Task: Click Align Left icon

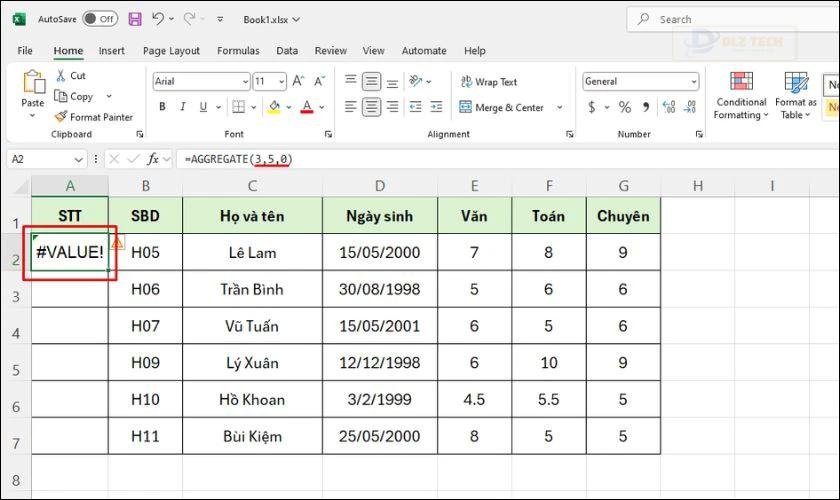Action: click(350, 107)
